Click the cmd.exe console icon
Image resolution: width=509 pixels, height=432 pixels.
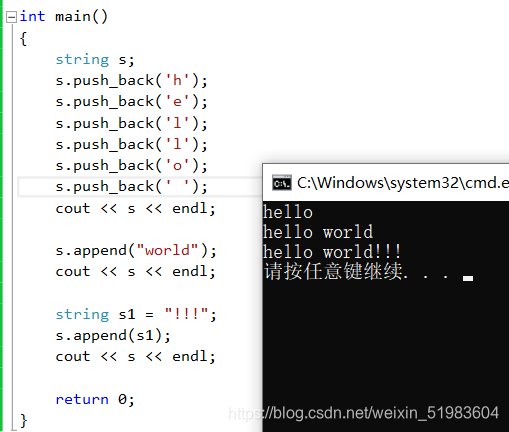[x=282, y=182]
